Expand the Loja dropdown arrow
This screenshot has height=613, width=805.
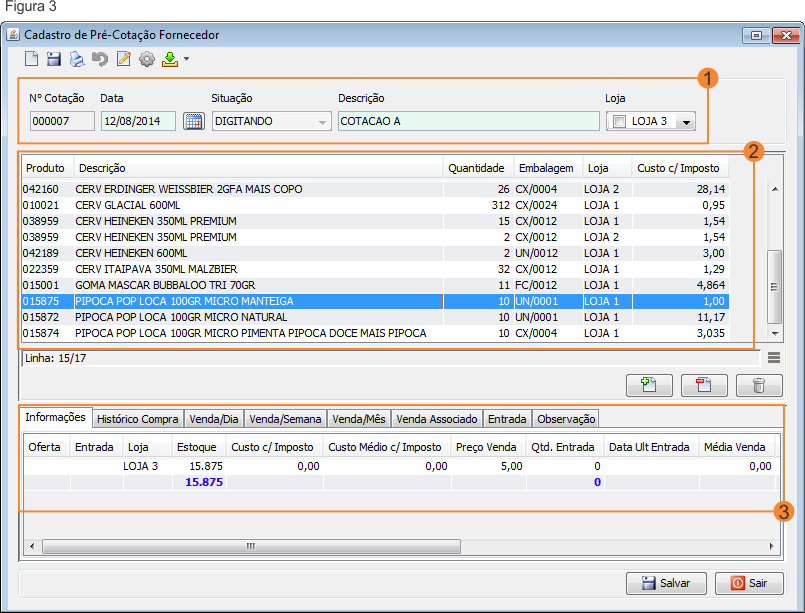click(x=686, y=122)
